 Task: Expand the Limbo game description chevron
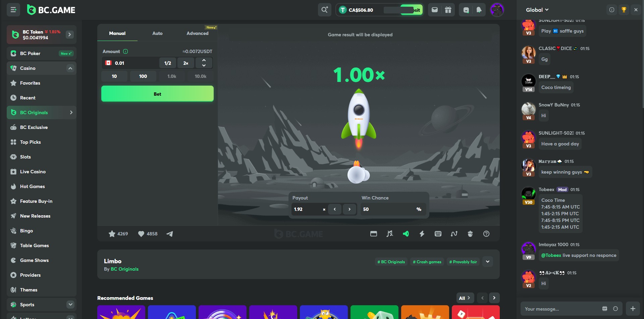488,262
